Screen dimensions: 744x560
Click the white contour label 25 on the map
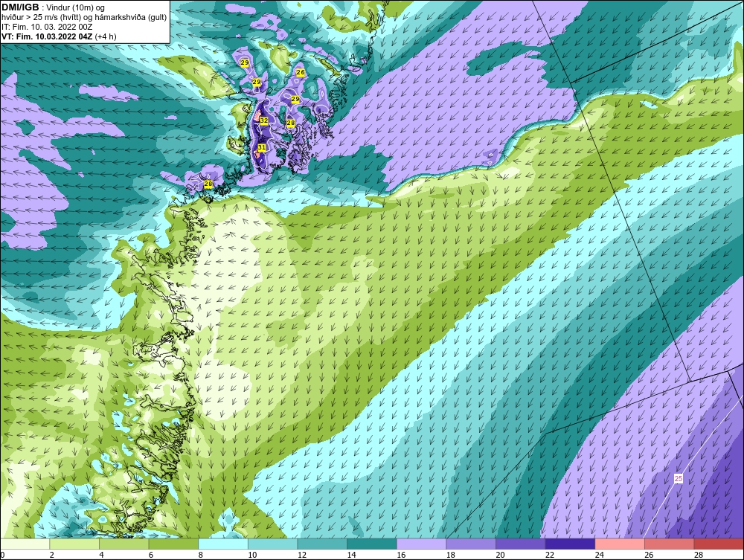[679, 479]
